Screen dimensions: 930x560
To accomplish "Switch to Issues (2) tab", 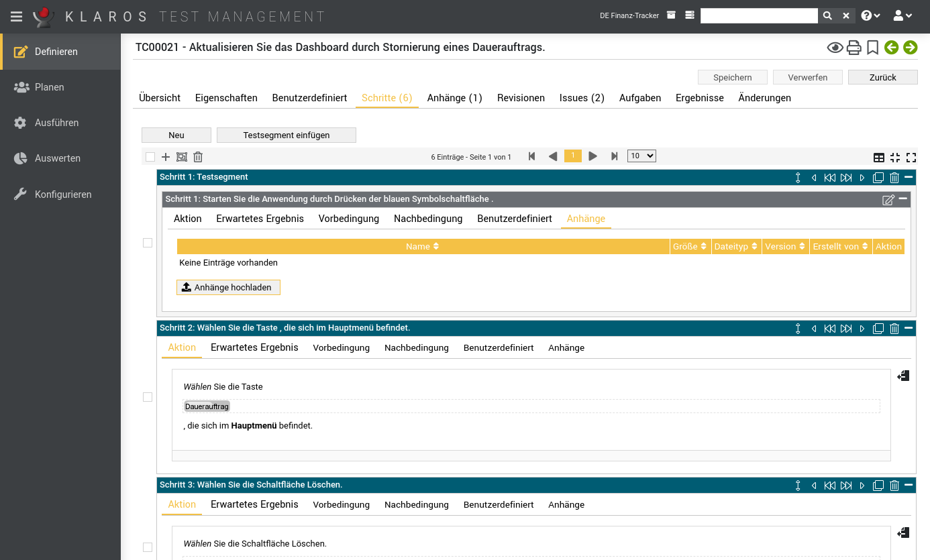I will tap(582, 98).
